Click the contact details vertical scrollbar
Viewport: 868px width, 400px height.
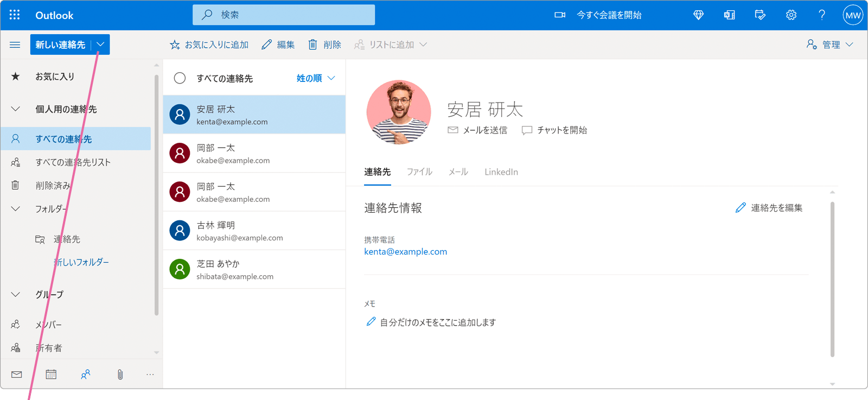pos(832,280)
